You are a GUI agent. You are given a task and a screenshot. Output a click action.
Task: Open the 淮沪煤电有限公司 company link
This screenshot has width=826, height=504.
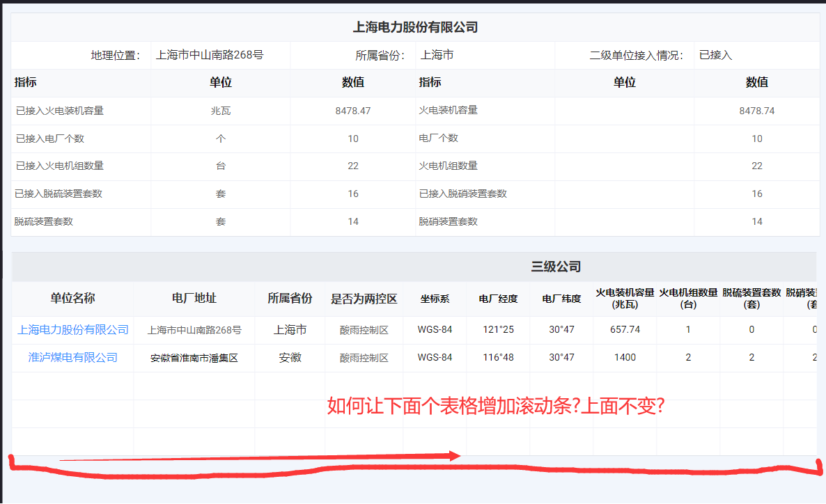(x=72, y=358)
